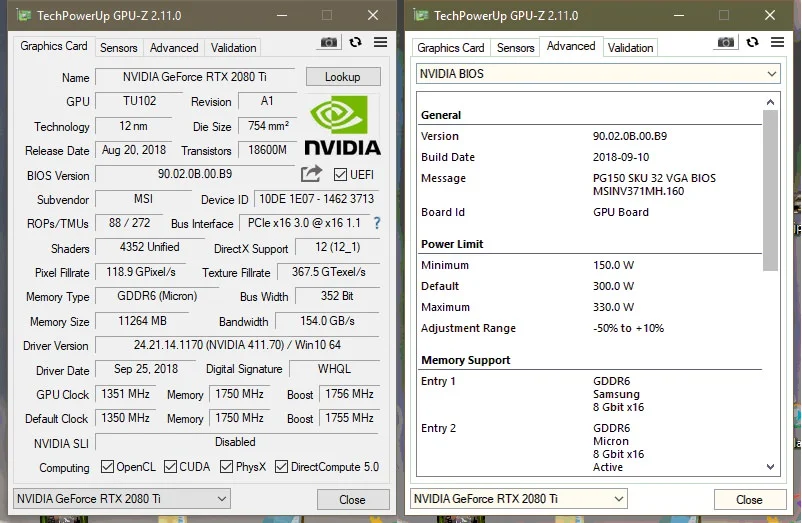The image size is (802, 523).
Task: Click screenshot camera icon in left GPU-Z window
Action: tap(328, 42)
